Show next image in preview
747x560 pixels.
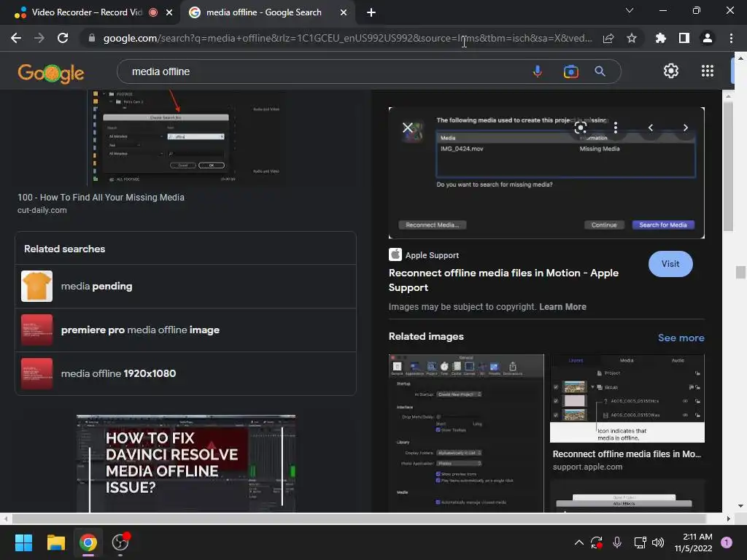686,128
